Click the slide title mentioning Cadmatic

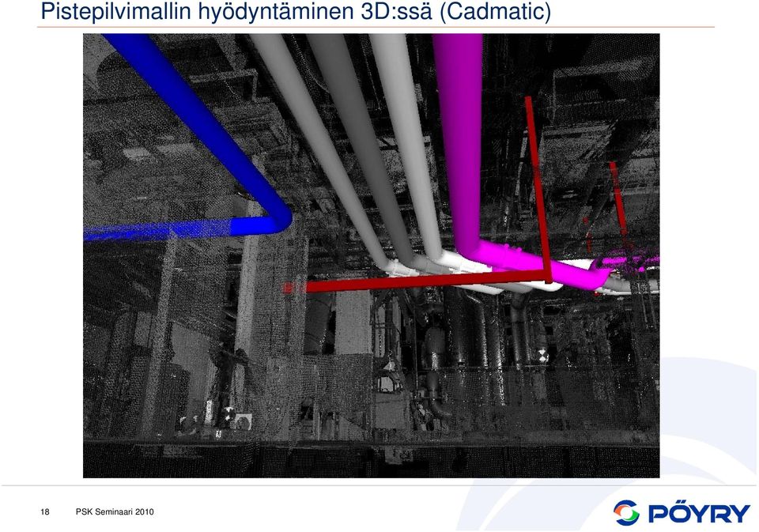tap(296, 11)
